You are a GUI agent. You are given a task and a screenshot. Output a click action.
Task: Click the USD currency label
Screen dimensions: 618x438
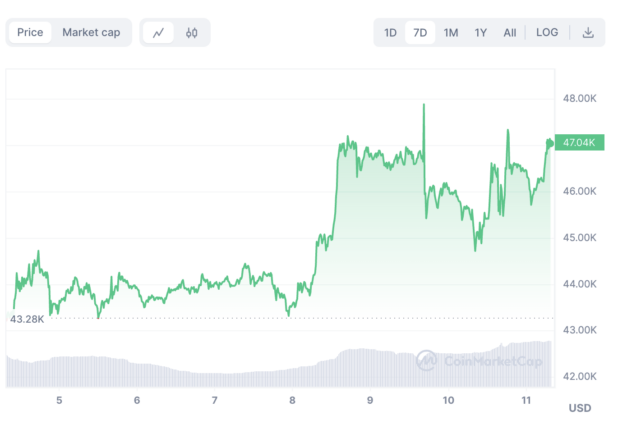tap(580, 408)
